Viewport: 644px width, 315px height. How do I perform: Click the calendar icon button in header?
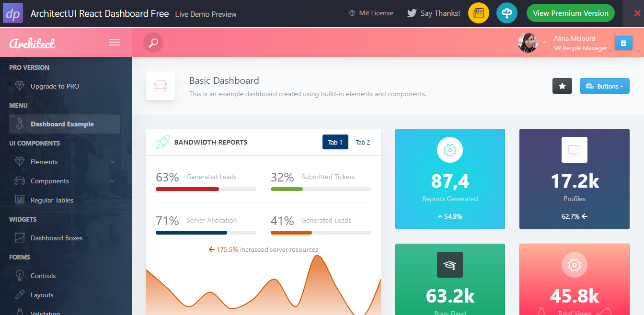click(623, 43)
